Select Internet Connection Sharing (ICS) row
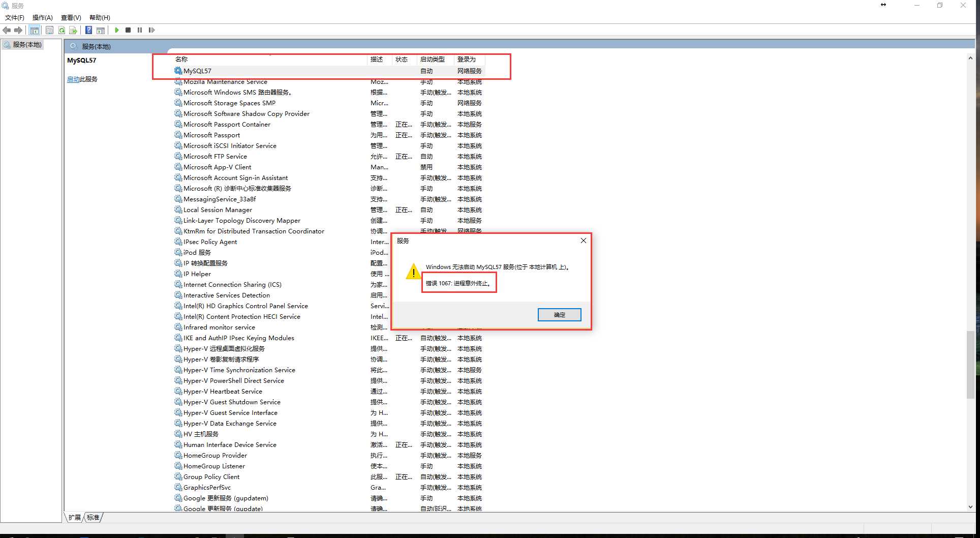The height and width of the screenshot is (538, 980). pyautogui.click(x=282, y=284)
